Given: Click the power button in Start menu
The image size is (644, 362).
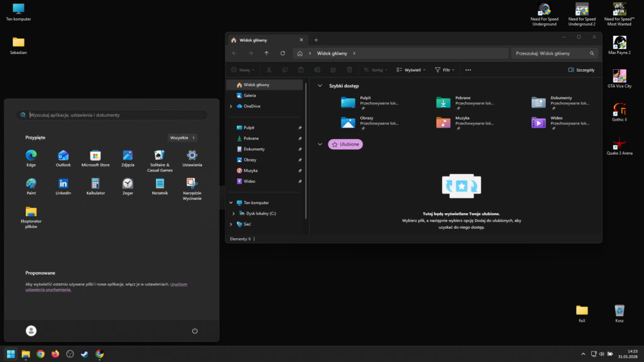Looking at the screenshot, I should coord(195,331).
